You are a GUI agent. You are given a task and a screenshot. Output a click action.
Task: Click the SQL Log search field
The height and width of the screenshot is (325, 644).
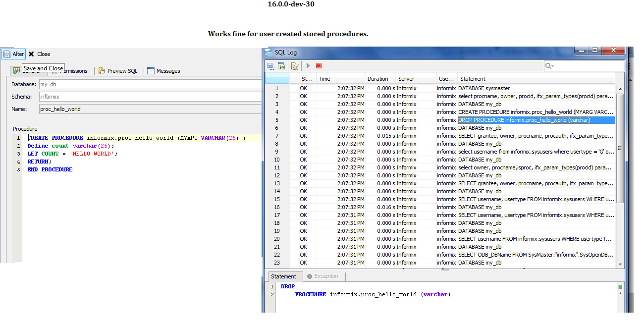click(x=587, y=66)
